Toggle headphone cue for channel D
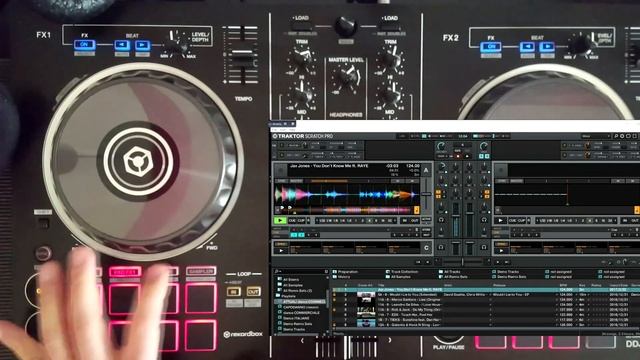 coord(484,247)
